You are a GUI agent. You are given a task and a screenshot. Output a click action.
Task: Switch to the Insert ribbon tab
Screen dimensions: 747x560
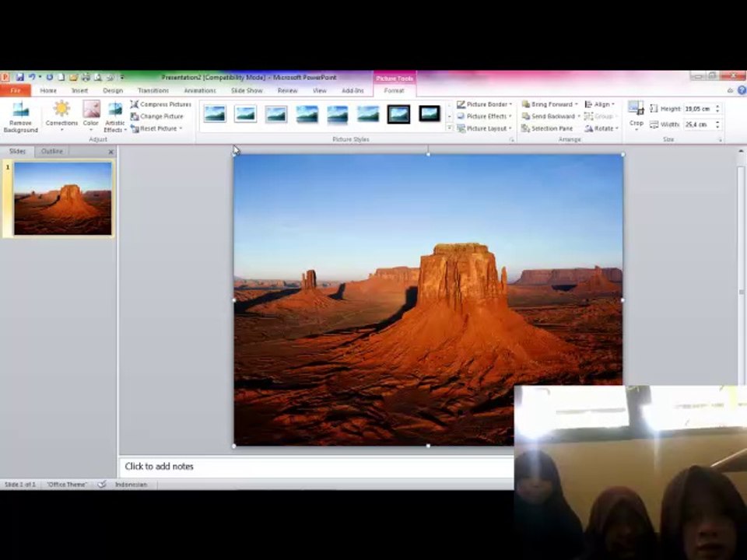coord(79,90)
